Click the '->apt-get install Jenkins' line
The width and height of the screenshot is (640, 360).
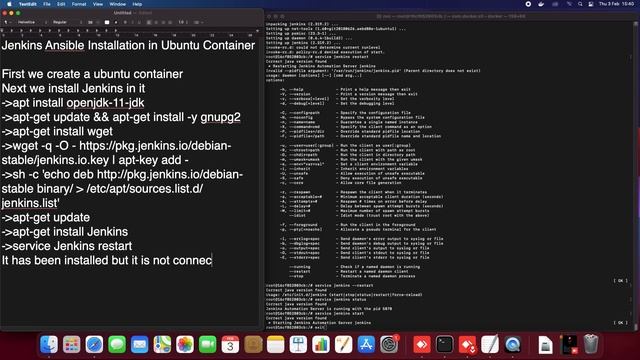coord(65,232)
